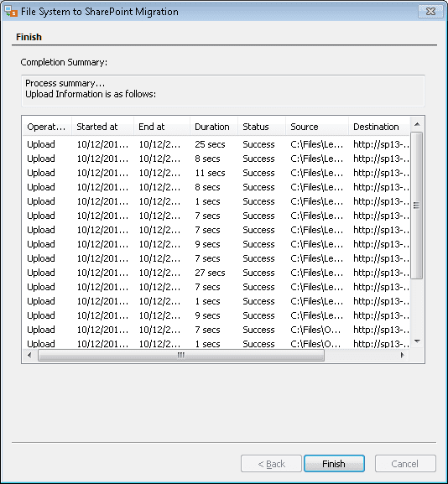This screenshot has height=484, width=448.
Task: Sort the list by the Duration column header
Action: [214, 127]
